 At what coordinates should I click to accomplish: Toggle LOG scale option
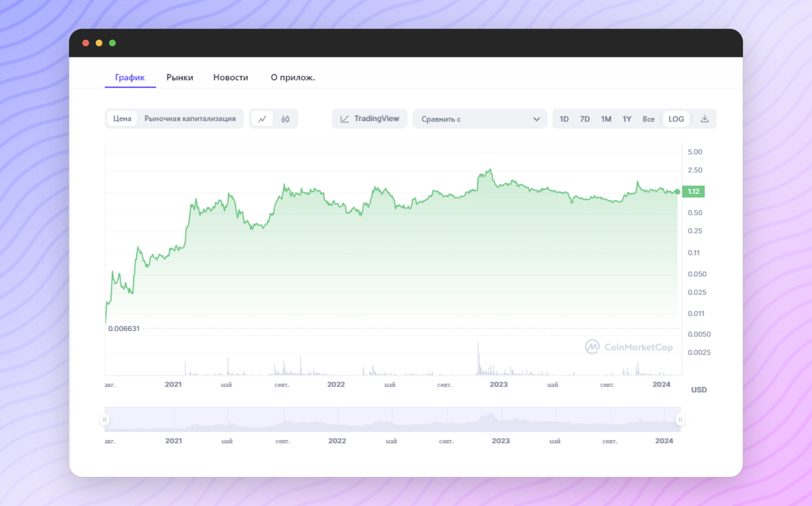point(676,119)
